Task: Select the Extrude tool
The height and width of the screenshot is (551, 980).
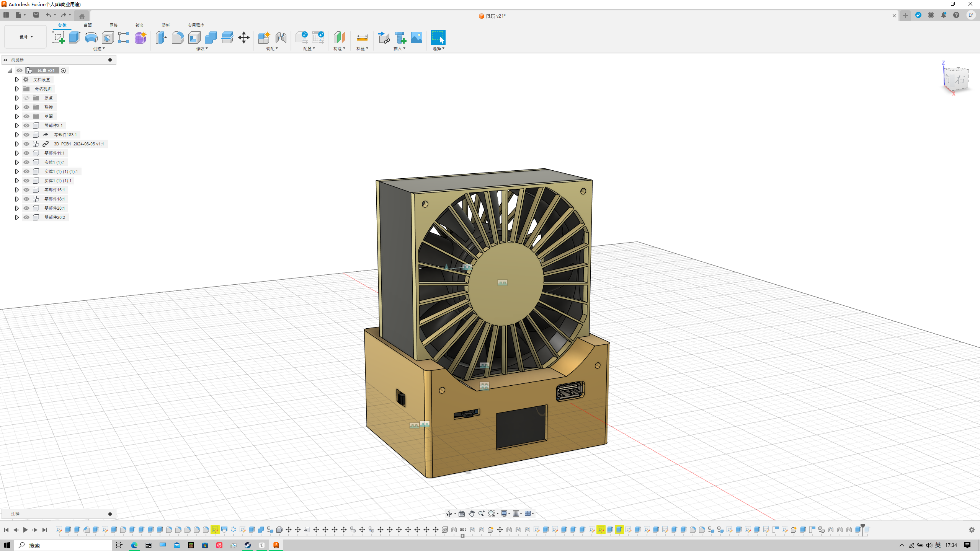Action: pos(75,37)
